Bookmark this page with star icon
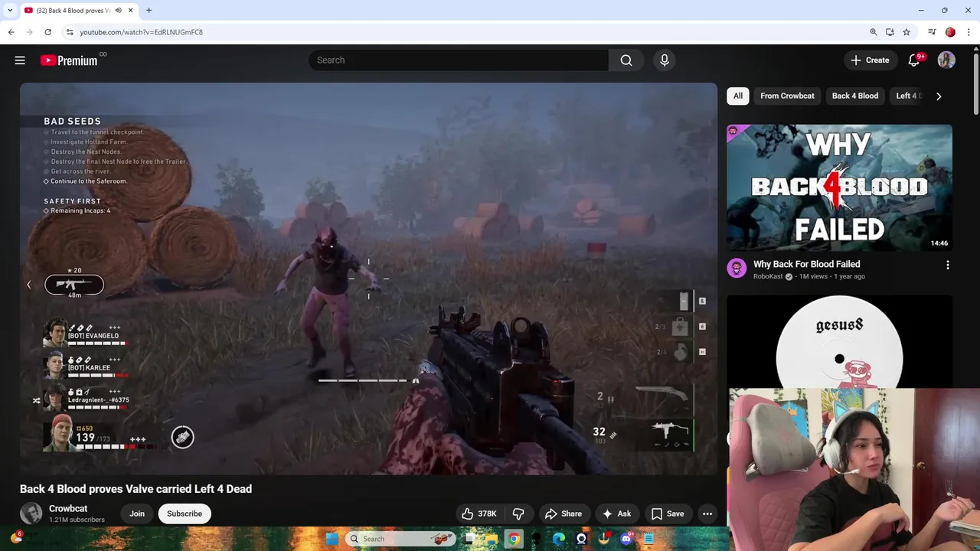The image size is (980, 551). pos(906,32)
